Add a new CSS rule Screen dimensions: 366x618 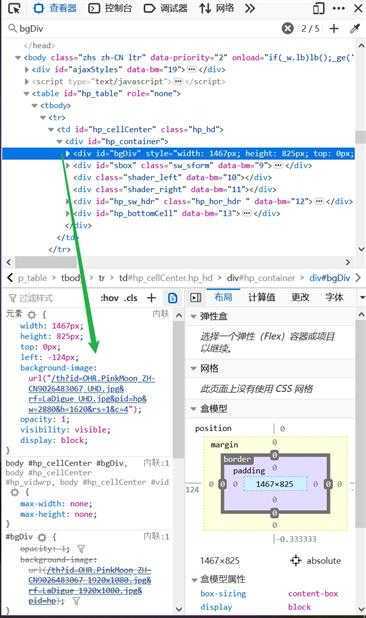(x=151, y=298)
